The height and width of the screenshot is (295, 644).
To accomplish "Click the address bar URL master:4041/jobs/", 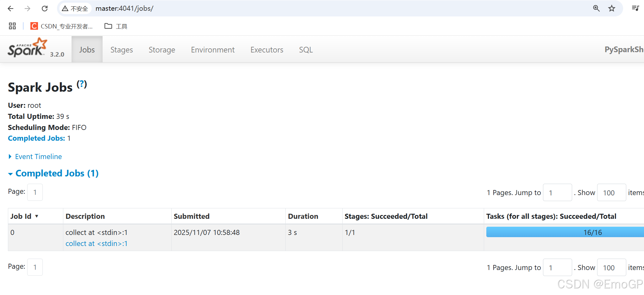I will (x=124, y=9).
